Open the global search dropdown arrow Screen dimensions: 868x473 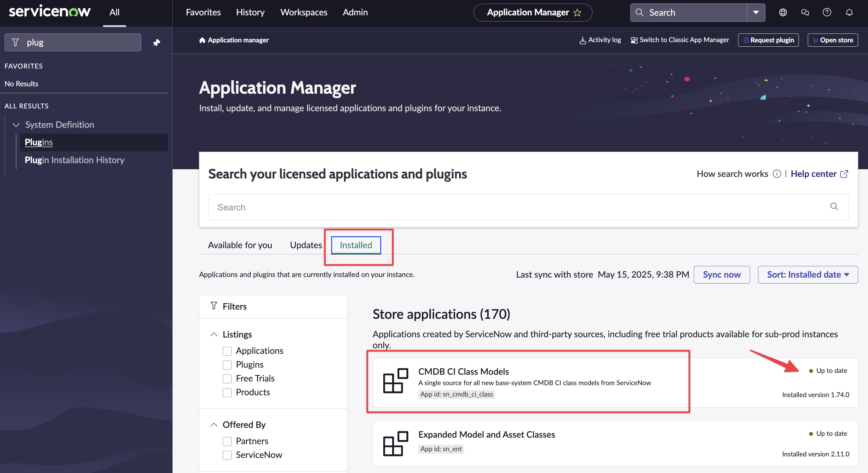point(756,13)
